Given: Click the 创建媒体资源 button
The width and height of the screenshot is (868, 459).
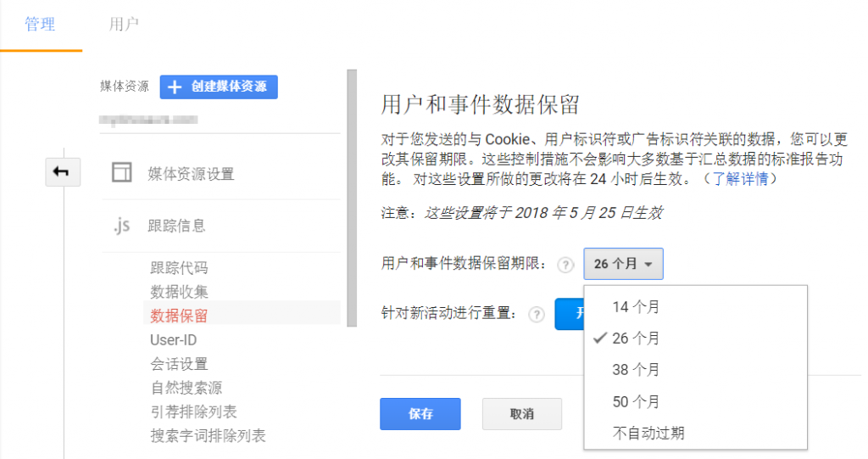Looking at the screenshot, I should pos(219,87).
